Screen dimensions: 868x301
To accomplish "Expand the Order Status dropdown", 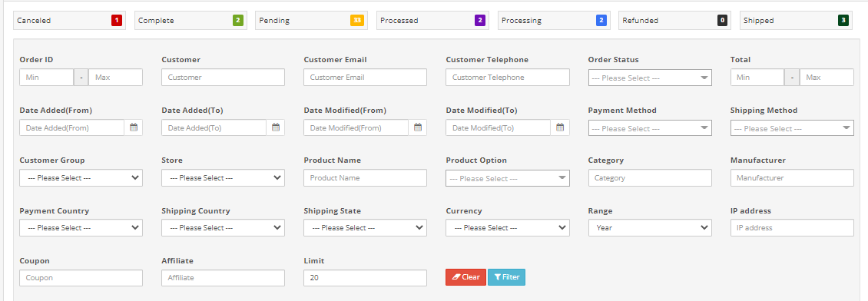I will (650, 78).
